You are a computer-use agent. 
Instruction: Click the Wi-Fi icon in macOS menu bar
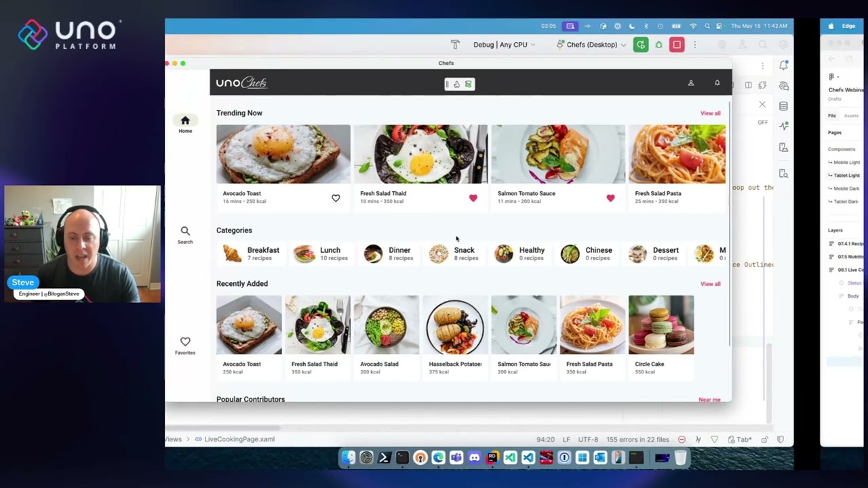tap(693, 26)
